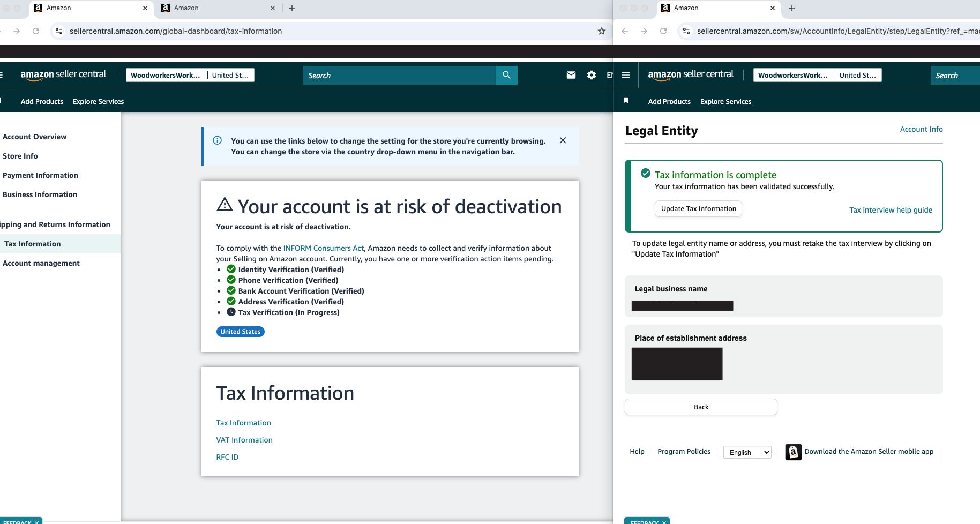Select Shipping and Returns Information in sidebar
The height and width of the screenshot is (524, 980).
pos(55,224)
